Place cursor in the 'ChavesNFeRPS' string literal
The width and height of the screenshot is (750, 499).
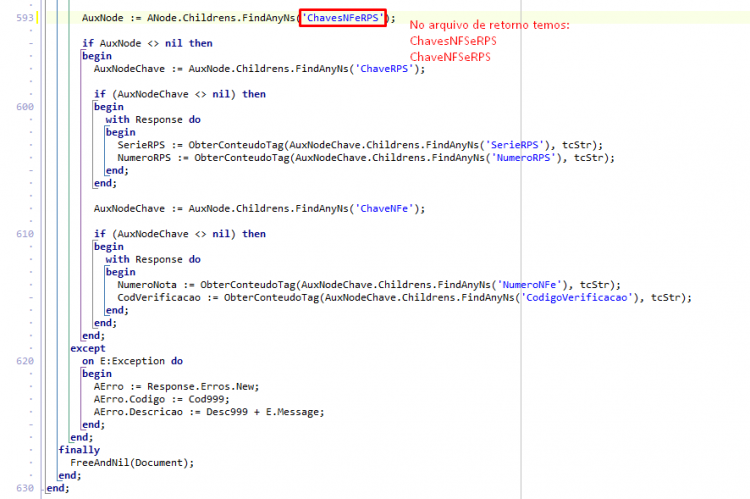click(342, 18)
